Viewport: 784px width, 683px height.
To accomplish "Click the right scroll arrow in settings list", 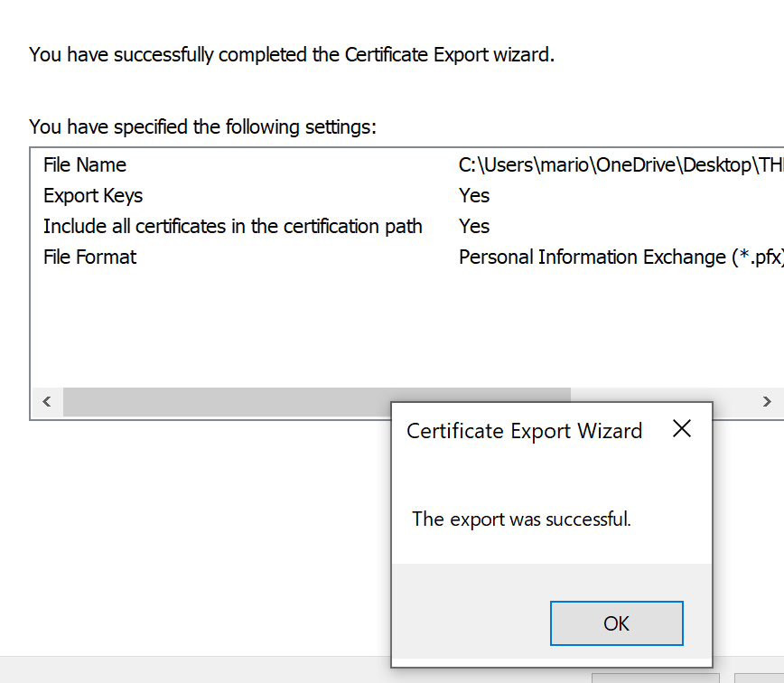I will pyautogui.click(x=766, y=402).
